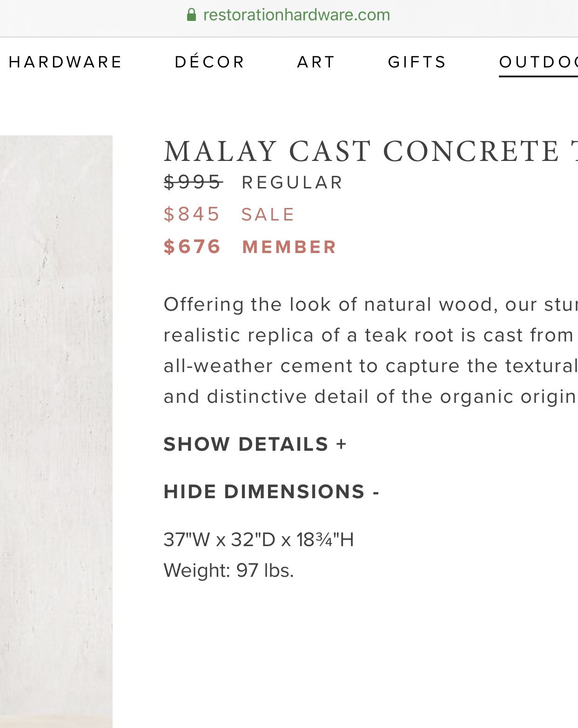Click the Weight: 97 lbs. line
This screenshot has width=578, height=728.
(x=229, y=570)
